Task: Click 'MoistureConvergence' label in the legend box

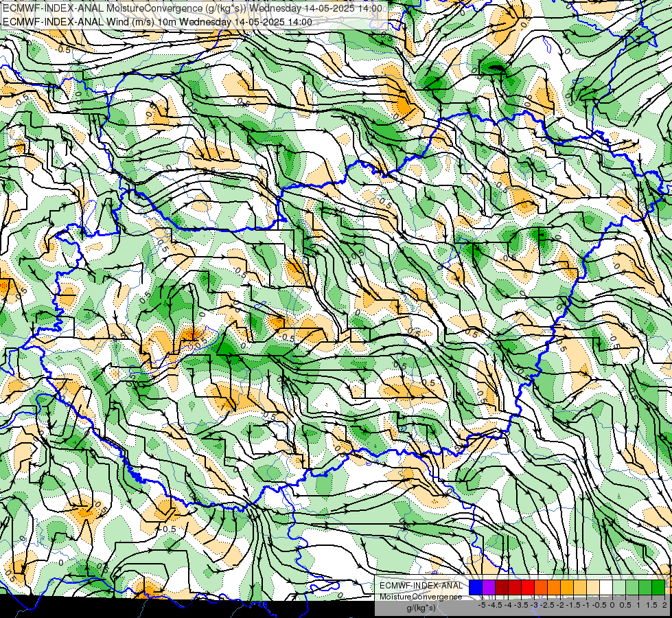Action: point(421,597)
